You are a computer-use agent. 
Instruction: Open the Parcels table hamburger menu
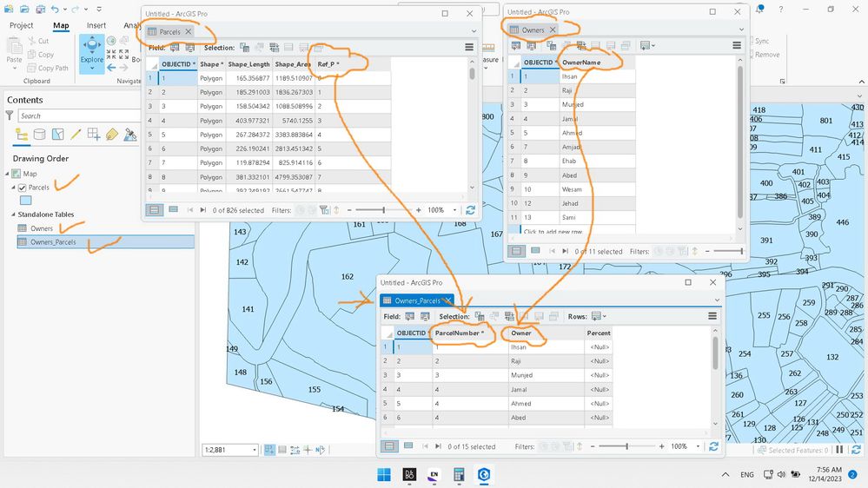[x=469, y=48]
